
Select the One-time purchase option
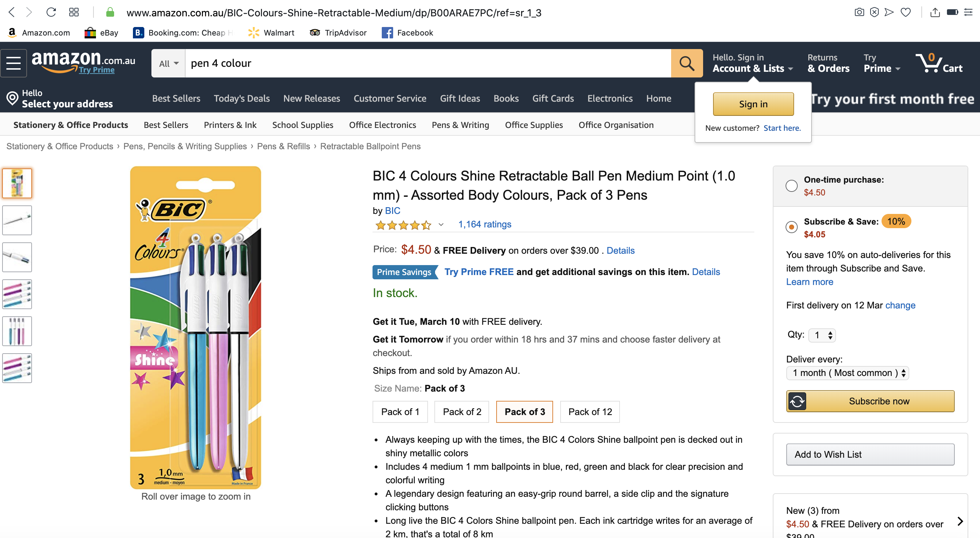[x=791, y=185]
